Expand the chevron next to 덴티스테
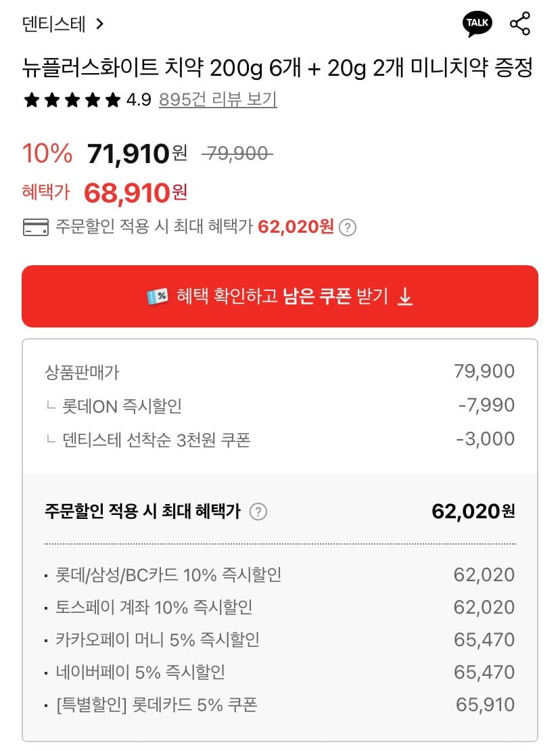 click(100, 24)
